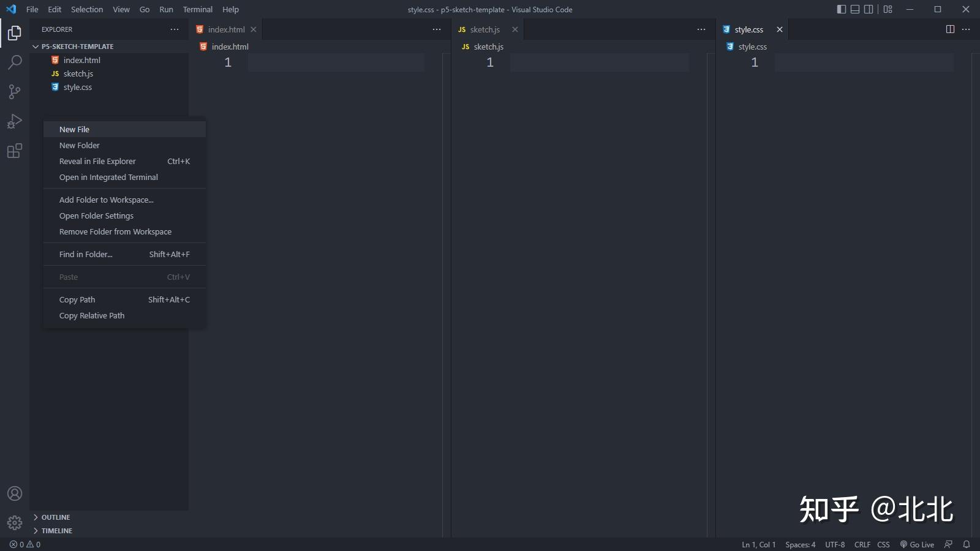Screen dimensions: 980x551
Task: Open the Extensions view
Action: pyautogui.click(x=14, y=151)
